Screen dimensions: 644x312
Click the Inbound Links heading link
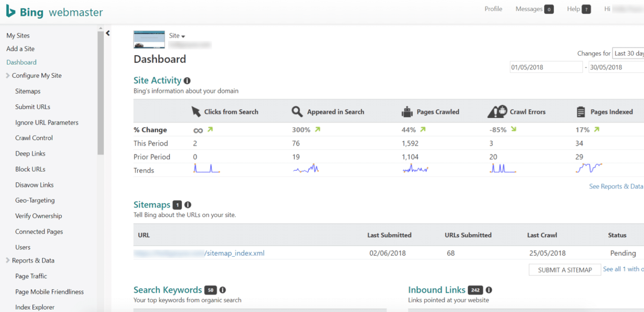(x=436, y=290)
